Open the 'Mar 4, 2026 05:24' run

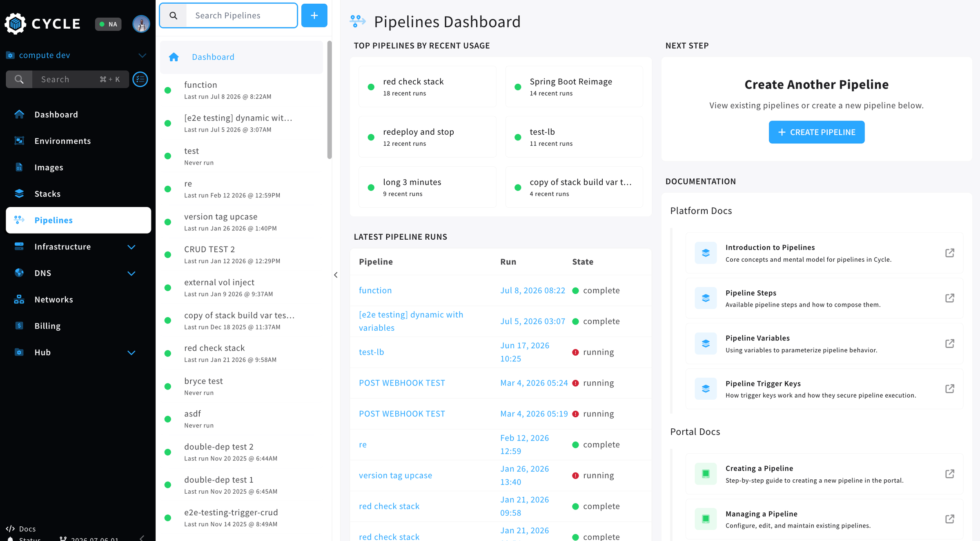pos(534,383)
